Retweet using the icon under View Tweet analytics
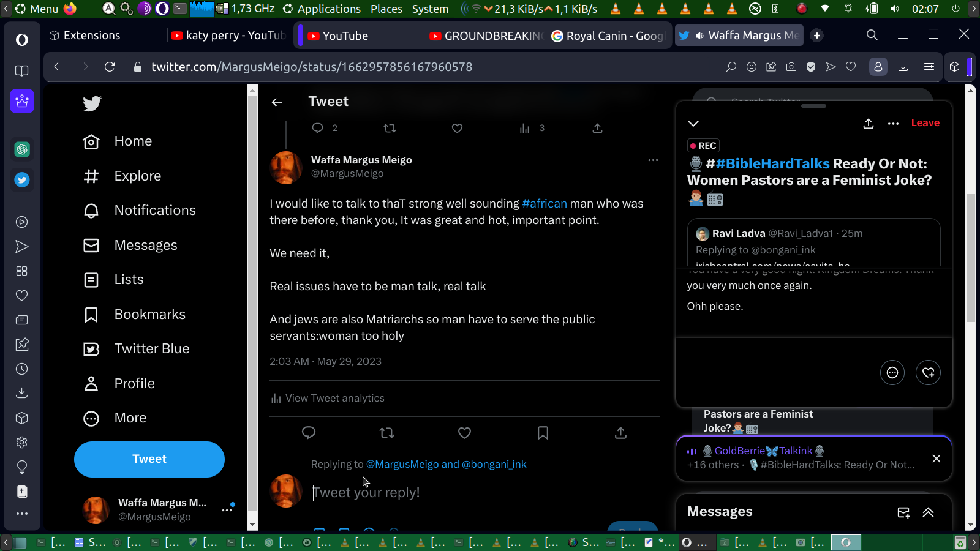Image resolution: width=980 pixels, height=551 pixels. (x=386, y=433)
